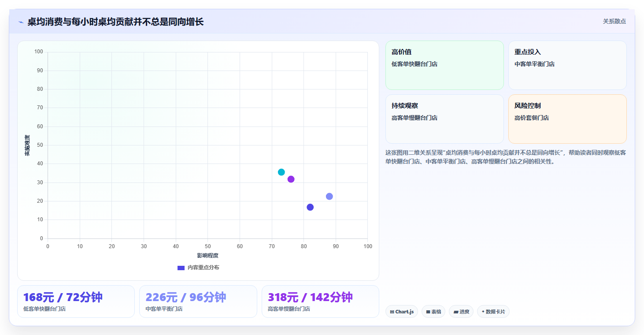Click the cyan scatter point
Screen dimensions: 644x335
tap(281, 172)
